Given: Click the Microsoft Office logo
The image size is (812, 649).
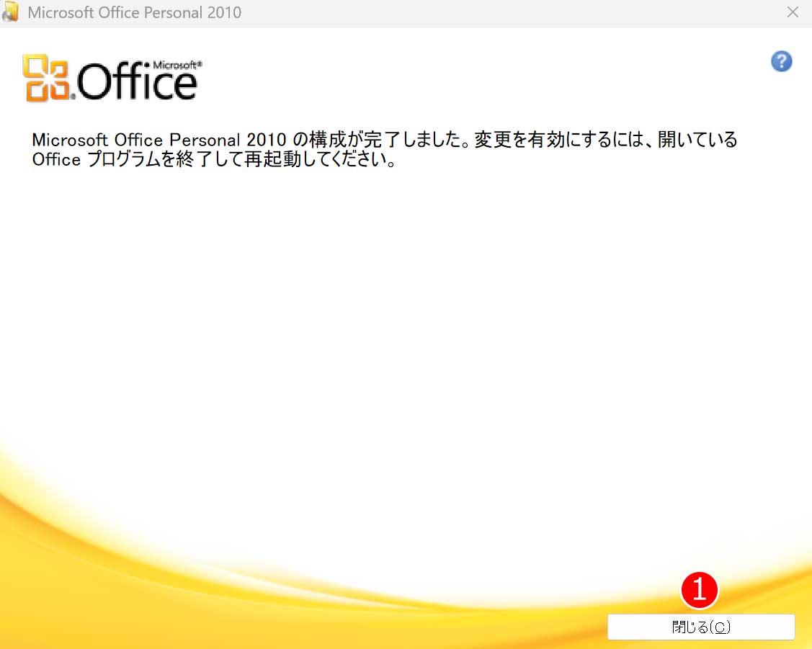Looking at the screenshot, I should tap(112, 78).
